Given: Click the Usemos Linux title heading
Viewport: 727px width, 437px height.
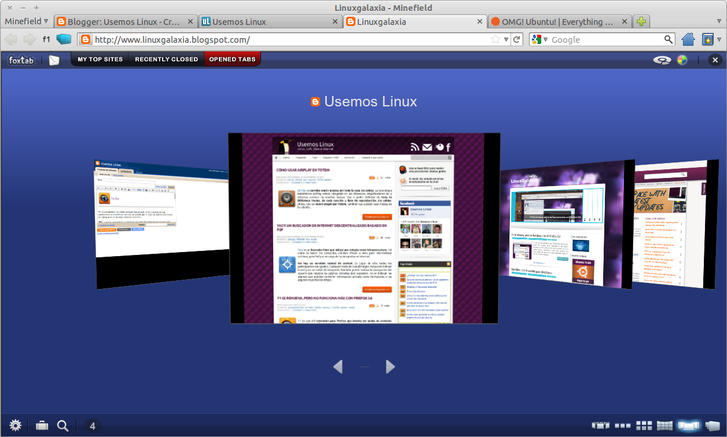Looking at the screenshot, I should click(x=370, y=101).
